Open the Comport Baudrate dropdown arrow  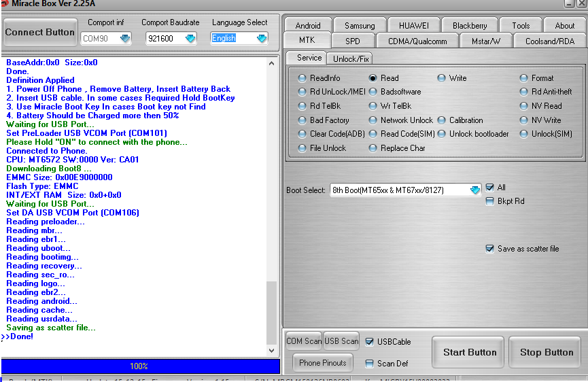tap(190, 38)
